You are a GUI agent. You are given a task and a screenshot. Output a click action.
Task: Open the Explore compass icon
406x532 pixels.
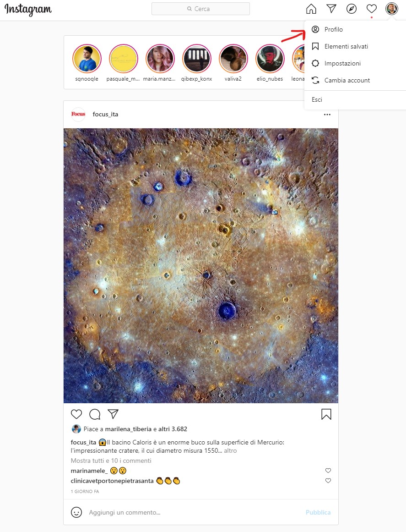(x=352, y=9)
